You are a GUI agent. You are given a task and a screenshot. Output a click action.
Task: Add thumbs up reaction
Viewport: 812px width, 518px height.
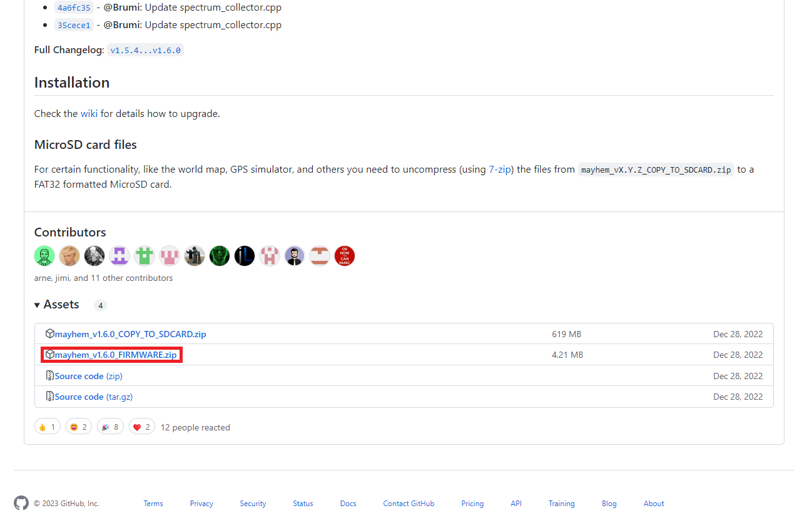tap(48, 427)
